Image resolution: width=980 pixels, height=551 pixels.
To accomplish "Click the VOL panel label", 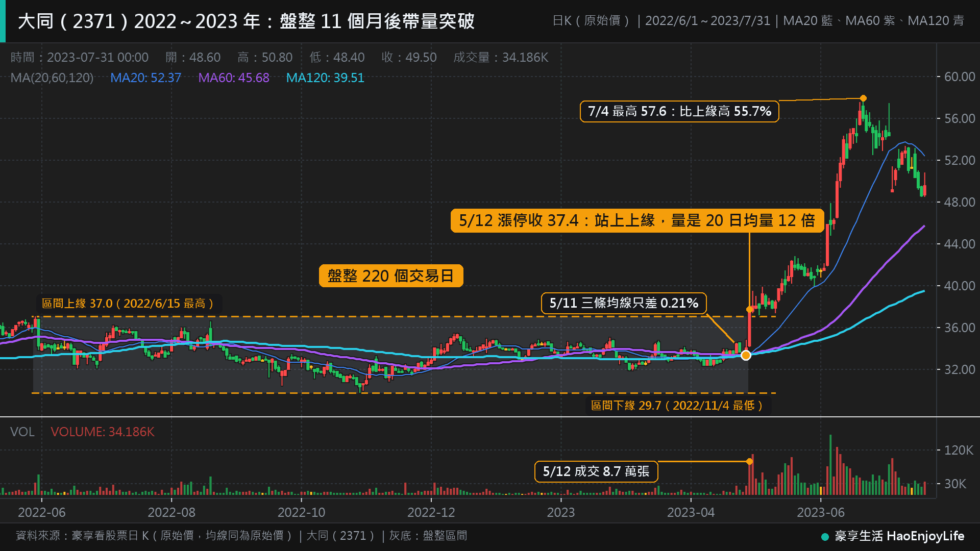I will tap(22, 432).
